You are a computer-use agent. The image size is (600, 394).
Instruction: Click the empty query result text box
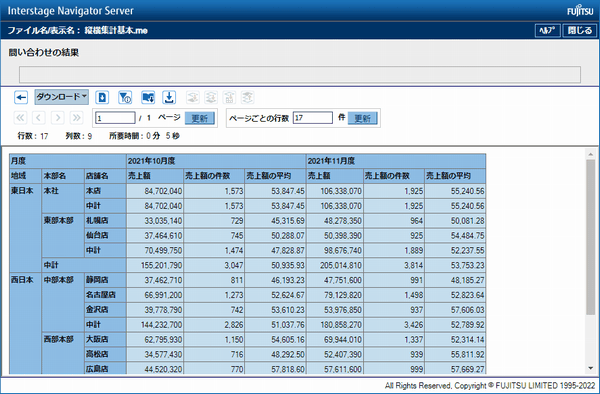click(300, 75)
